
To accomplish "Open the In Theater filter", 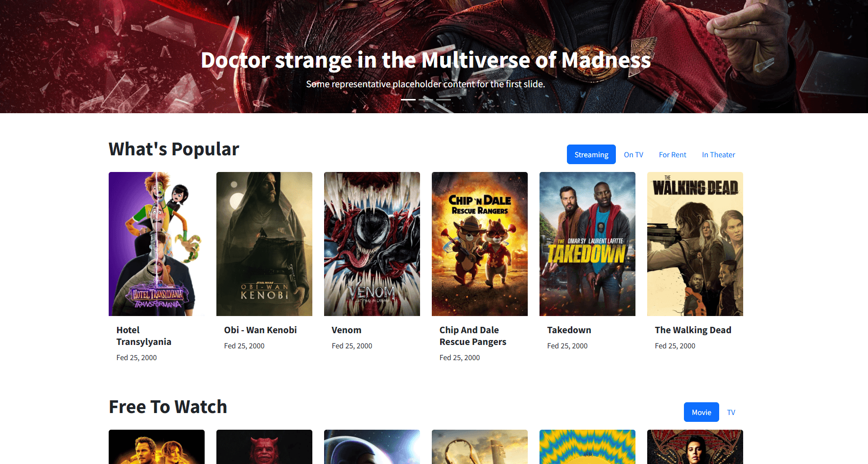I will click(x=718, y=154).
